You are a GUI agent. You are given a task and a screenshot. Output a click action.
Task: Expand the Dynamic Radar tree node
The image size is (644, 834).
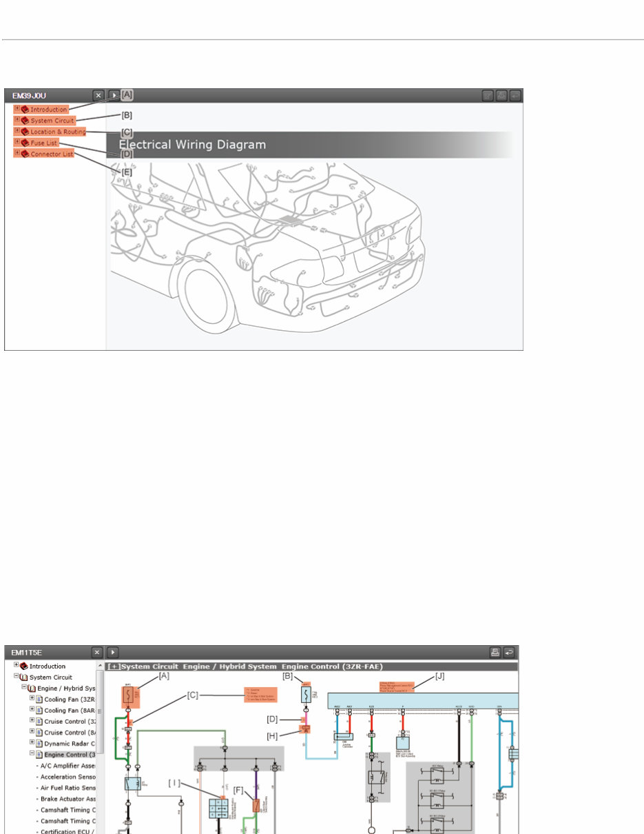click(32, 742)
